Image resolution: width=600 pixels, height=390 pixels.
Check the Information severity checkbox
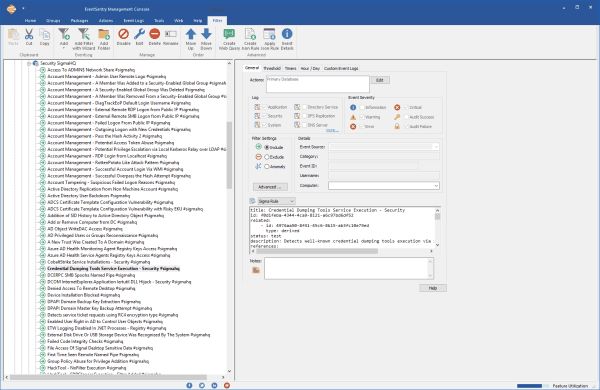pyautogui.click(x=362, y=108)
